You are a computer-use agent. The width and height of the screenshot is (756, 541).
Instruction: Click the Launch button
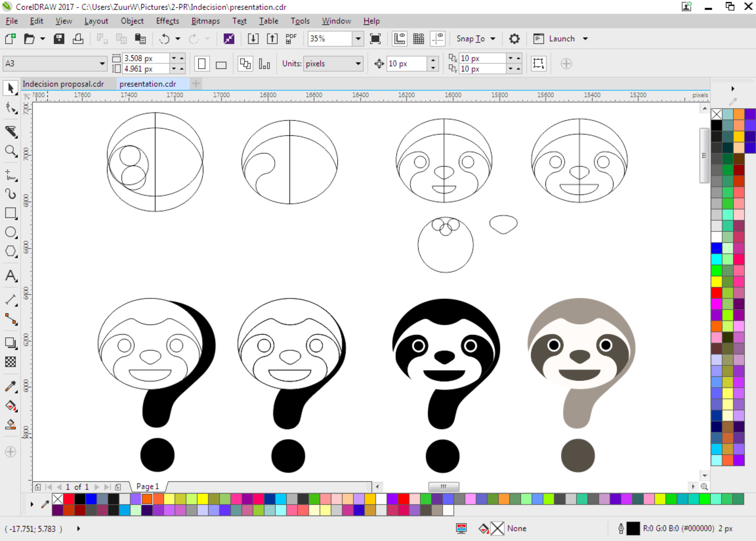click(561, 39)
